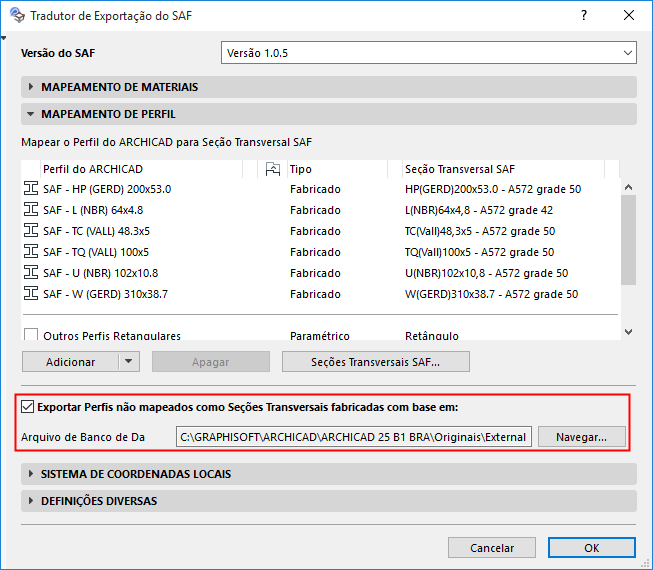Select profile icon of SAF - HP (GERD) 200x53.0
Screen dimensions: 653x570
pos(31,189)
